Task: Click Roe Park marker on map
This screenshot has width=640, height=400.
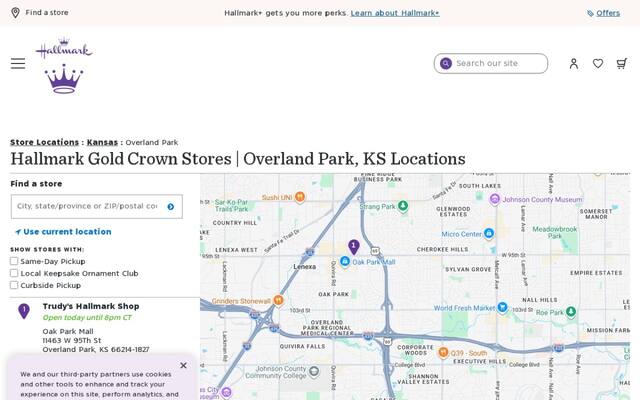Action: 571,312
